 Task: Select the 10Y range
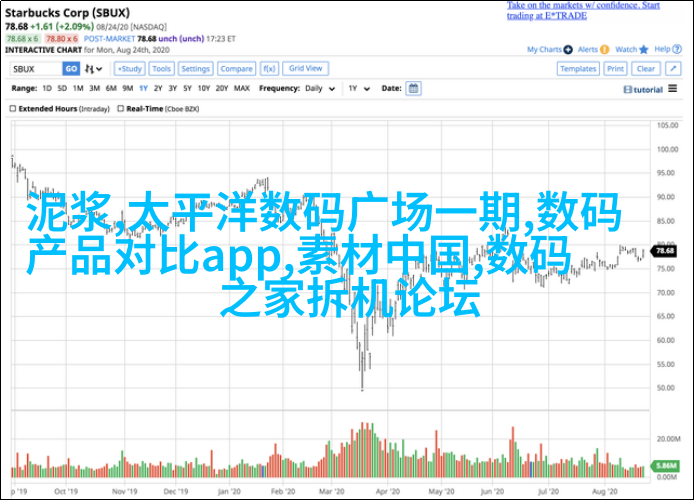tap(203, 89)
